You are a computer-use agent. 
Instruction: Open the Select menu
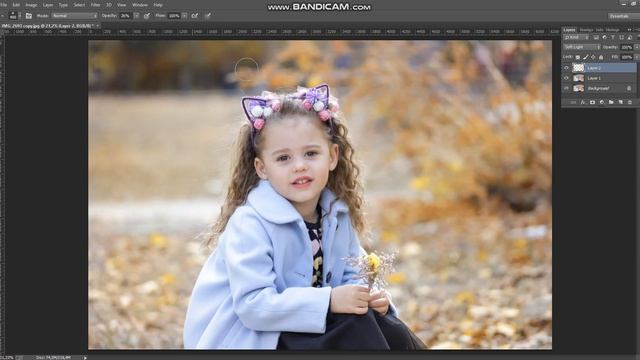[79, 5]
